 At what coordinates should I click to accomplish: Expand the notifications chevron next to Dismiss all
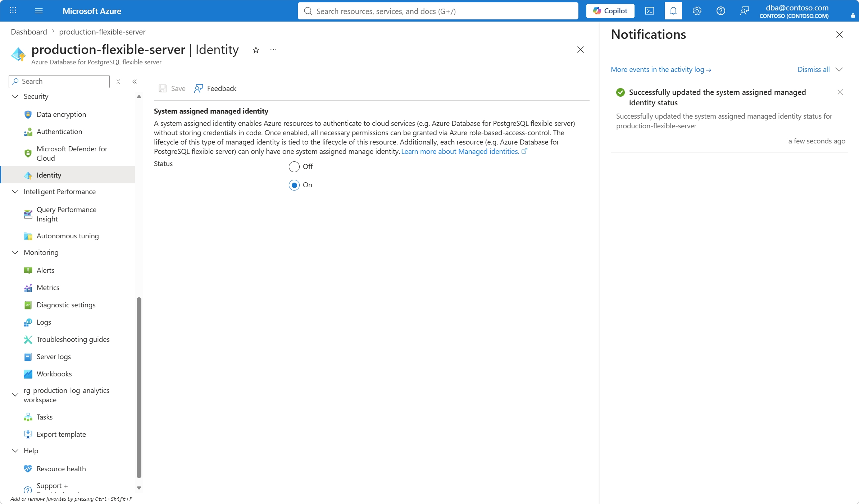[839, 69]
